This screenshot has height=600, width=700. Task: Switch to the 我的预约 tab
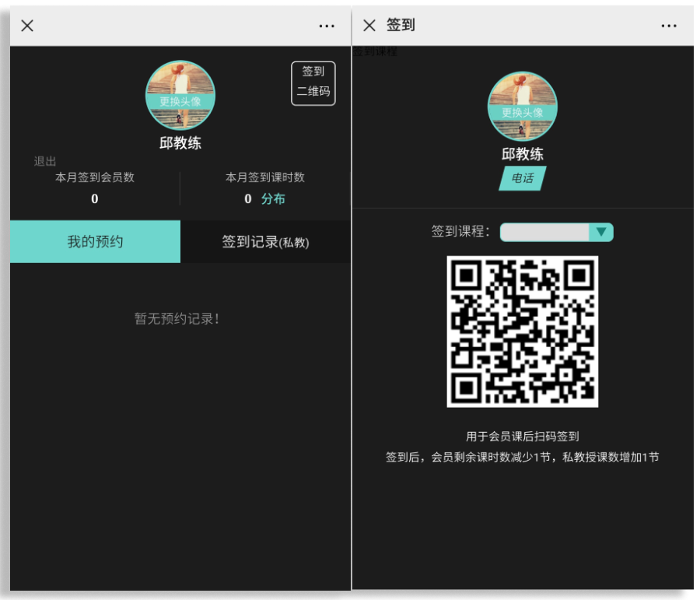[x=95, y=242]
